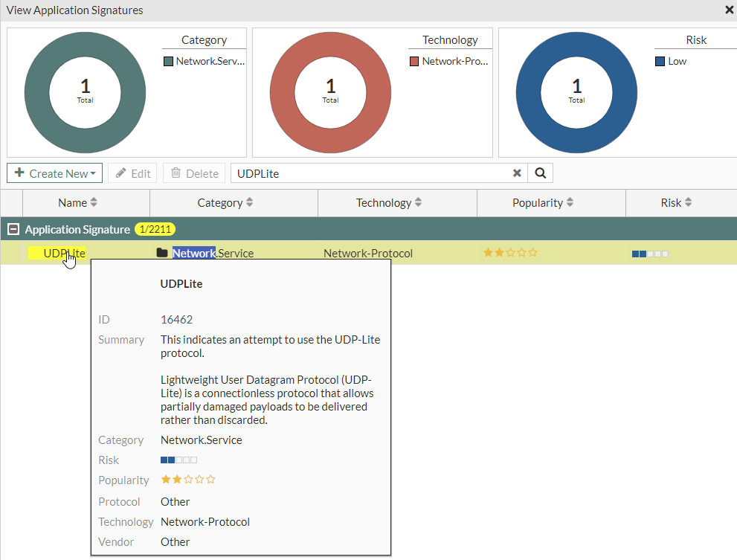Click signature ID 16462 in tooltip
Viewport: 737px width, 560px height.
(x=177, y=319)
